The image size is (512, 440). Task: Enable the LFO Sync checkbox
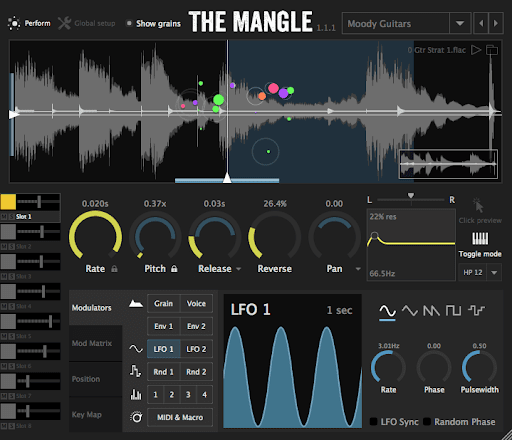coord(374,422)
